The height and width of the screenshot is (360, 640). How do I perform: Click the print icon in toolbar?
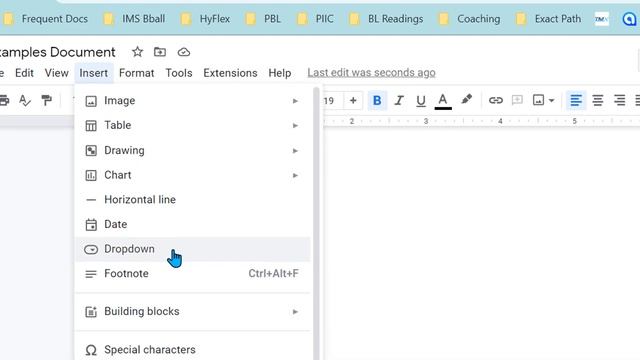4,100
